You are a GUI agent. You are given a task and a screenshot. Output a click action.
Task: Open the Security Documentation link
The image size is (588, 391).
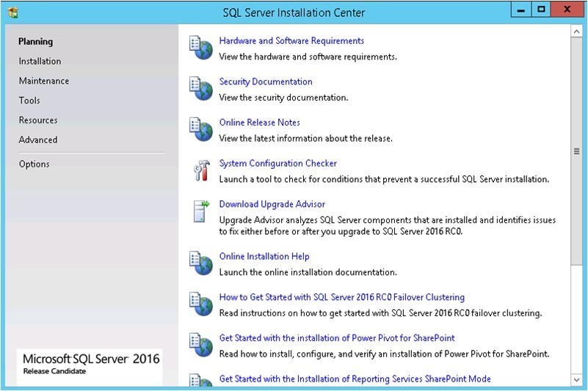(x=266, y=81)
